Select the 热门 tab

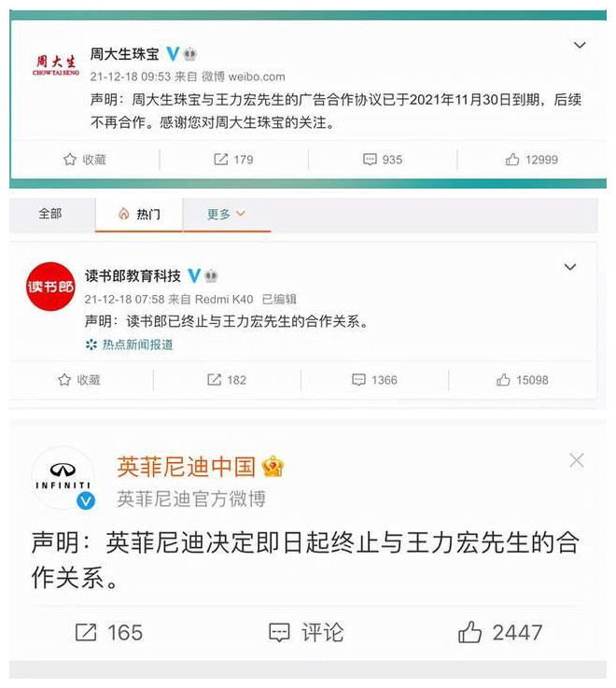pos(139,214)
